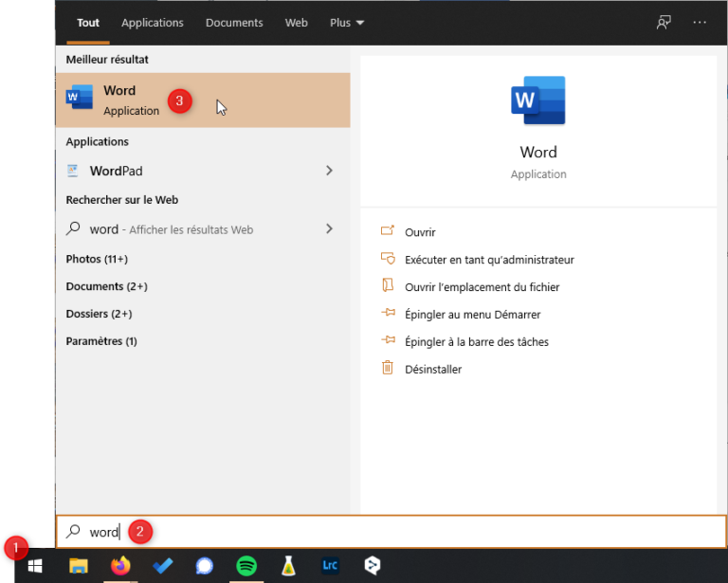
Task: Click the pin icon beside Épingler à la barre des tâches
Action: [388, 339]
